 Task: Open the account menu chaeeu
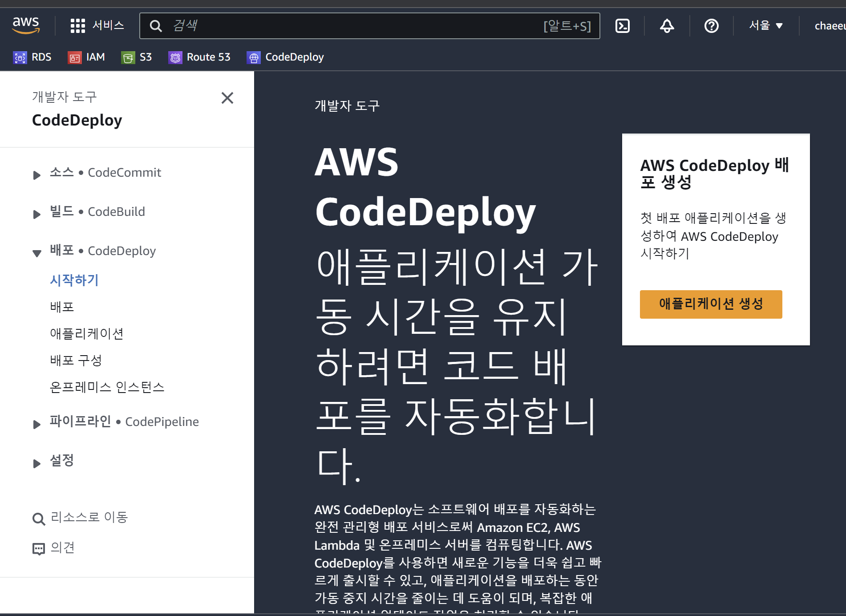pos(830,26)
